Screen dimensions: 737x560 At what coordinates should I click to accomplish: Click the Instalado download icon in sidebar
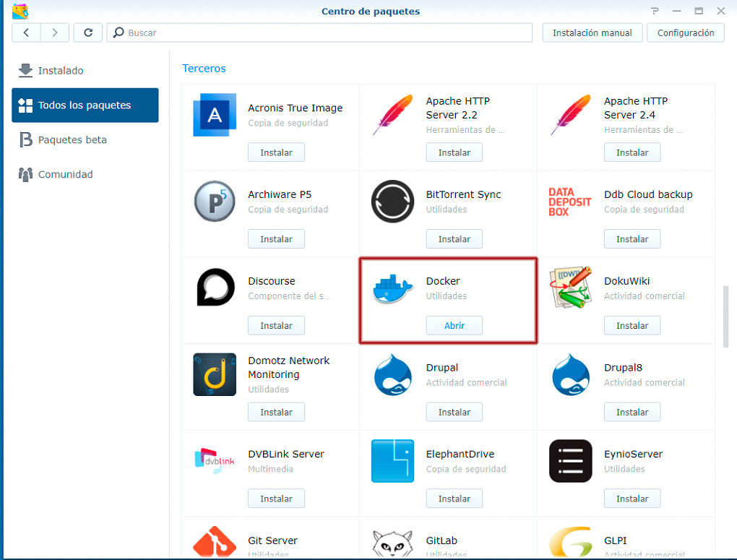click(25, 71)
